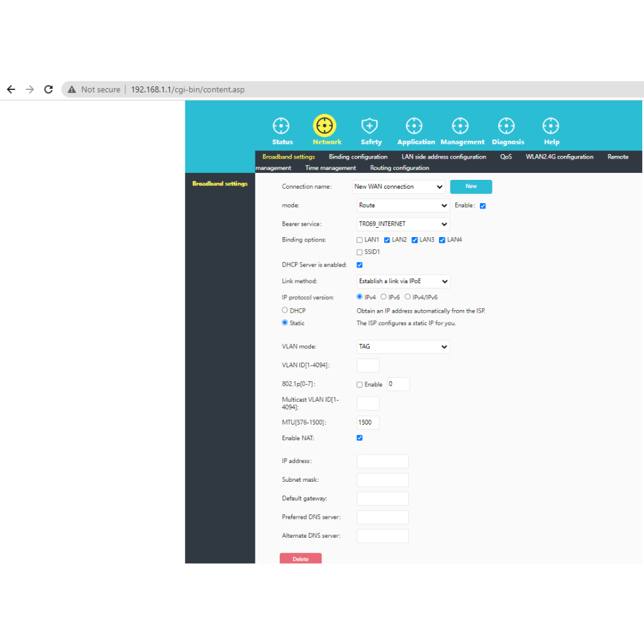Choose the Static addressing radio button

[x=285, y=323]
